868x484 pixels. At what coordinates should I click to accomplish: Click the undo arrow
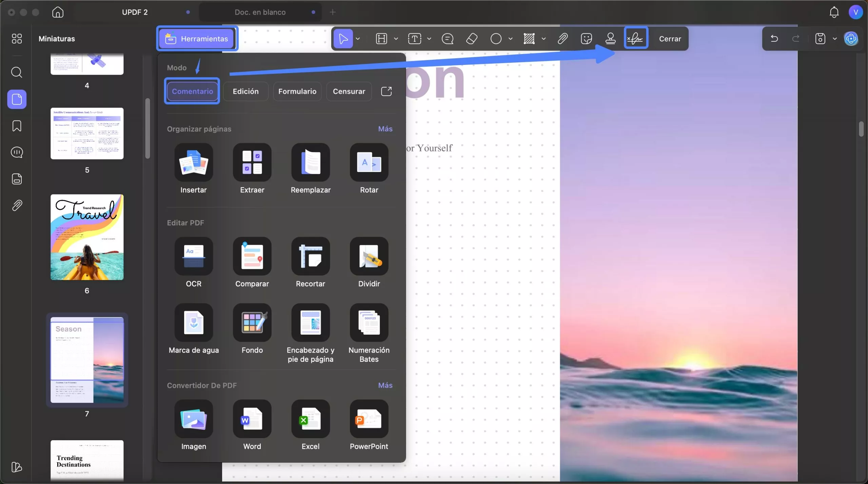coord(774,38)
